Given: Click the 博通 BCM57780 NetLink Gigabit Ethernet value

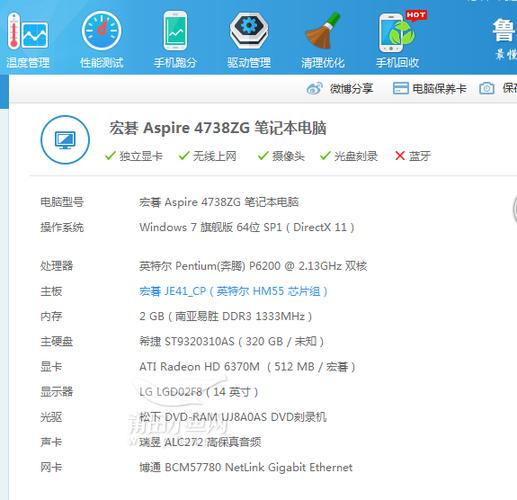Looking at the screenshot, I should click(246, 468).
